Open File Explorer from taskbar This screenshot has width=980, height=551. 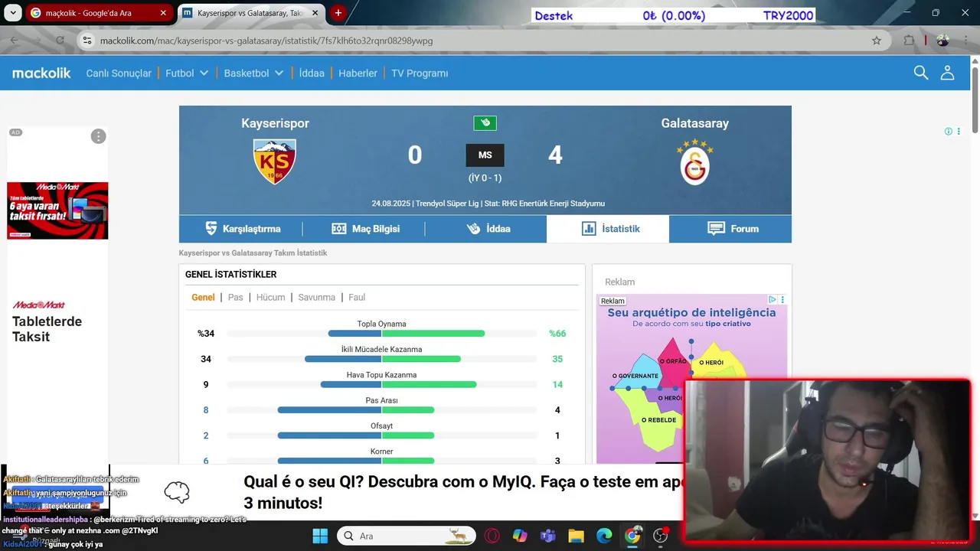coord(576,536)
